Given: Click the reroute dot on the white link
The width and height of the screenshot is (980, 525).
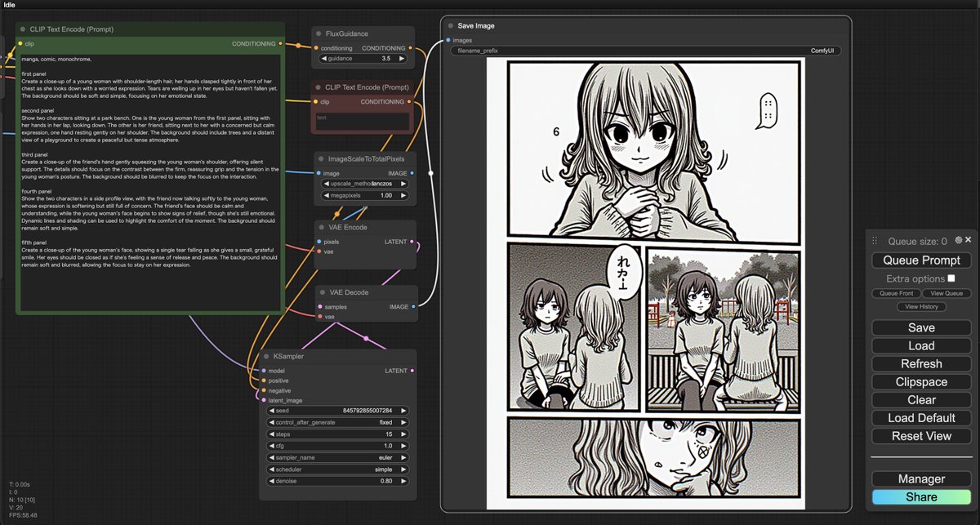Looking at the screenshot, I should point(430,172).
